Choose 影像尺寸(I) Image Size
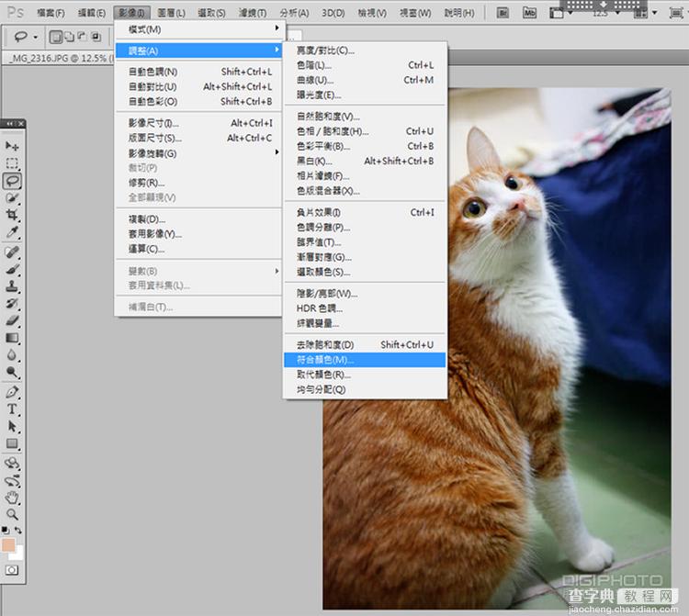 point(200,123)
